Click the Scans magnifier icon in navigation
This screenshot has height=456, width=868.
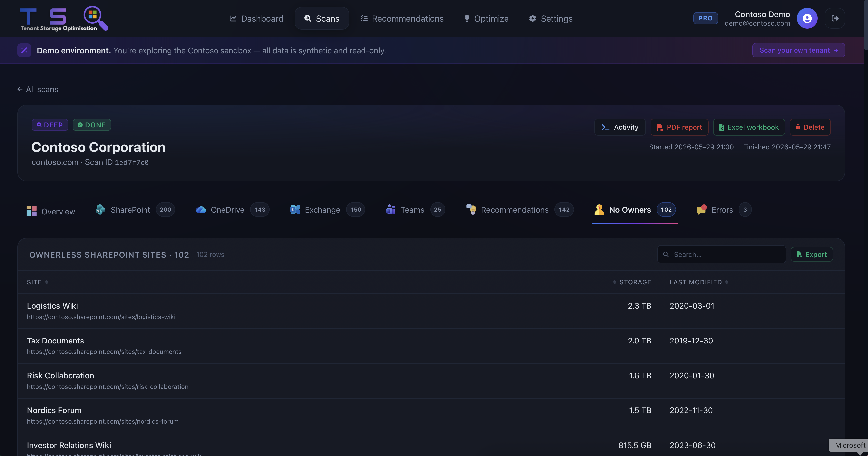[308, 18]
